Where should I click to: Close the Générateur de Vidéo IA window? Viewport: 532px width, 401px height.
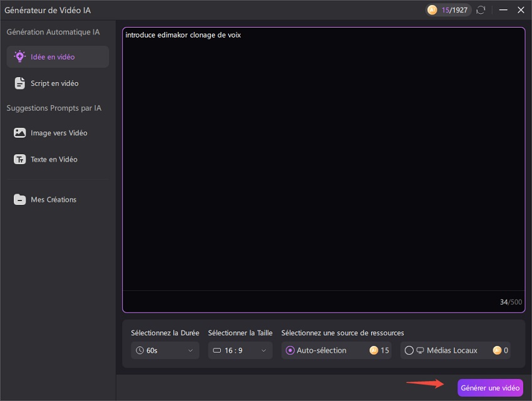tap(521, 10)
